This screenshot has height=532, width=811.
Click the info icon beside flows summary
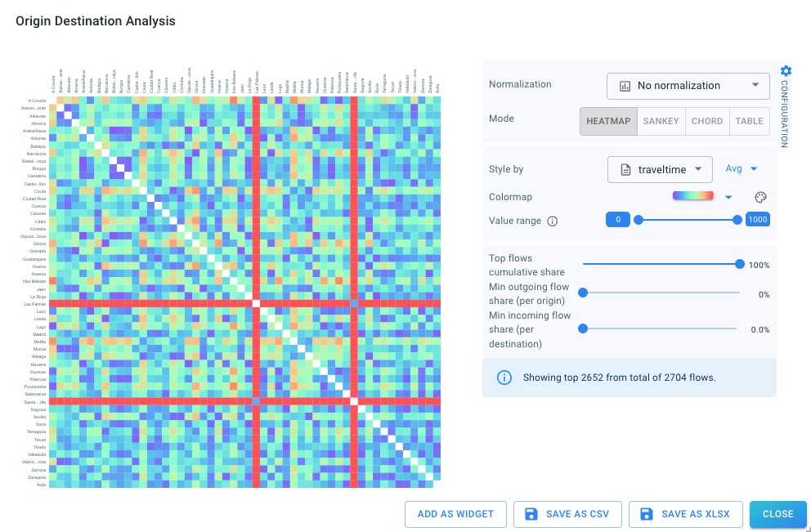(x=504, y=378)
